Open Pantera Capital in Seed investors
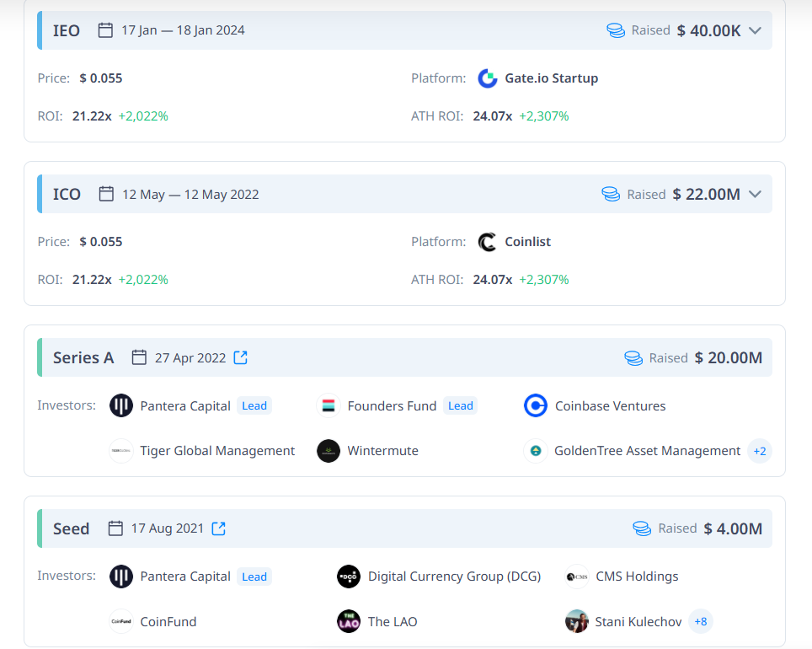Screen dimensions: 812x649 [185, 577]
